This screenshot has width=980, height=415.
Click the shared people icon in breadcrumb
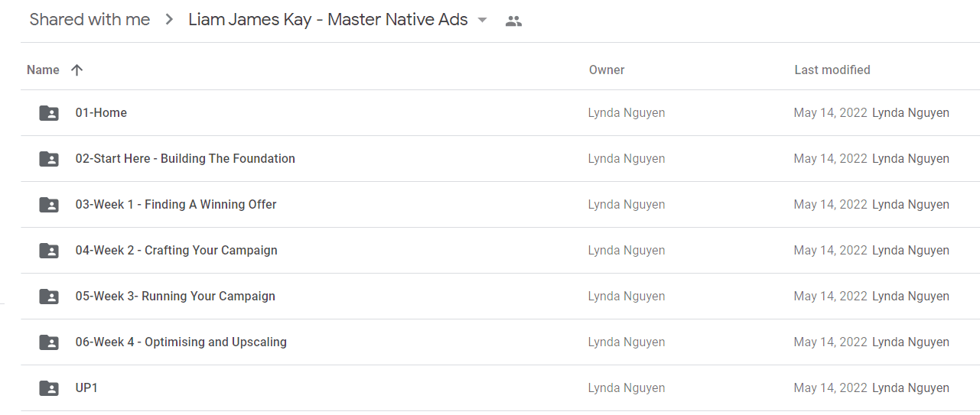[x=514, y=21]
